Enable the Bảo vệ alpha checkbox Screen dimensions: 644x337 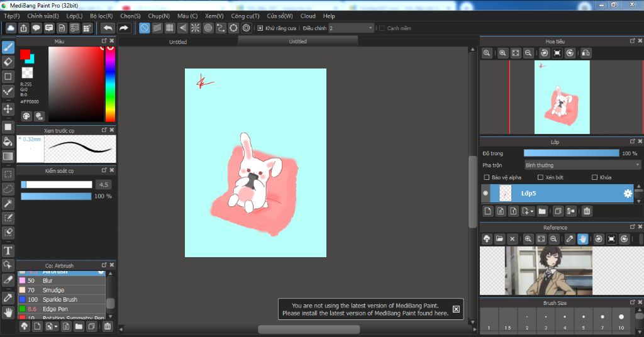486,177
